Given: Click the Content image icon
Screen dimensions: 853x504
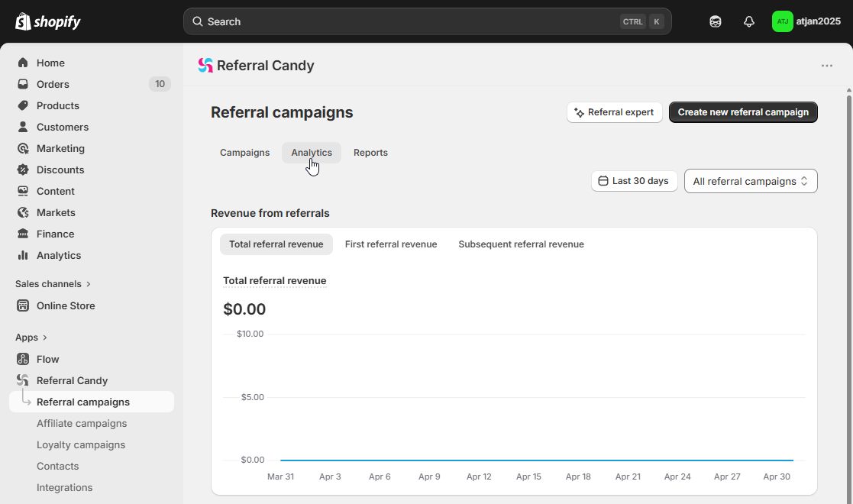Looking at the screenshot, I should [23, 191].
